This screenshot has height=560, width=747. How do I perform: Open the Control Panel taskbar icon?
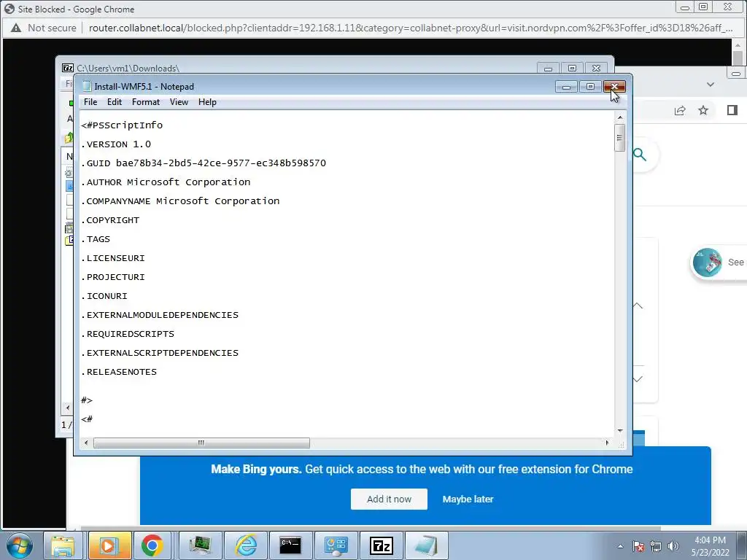(x=336, y=545)
